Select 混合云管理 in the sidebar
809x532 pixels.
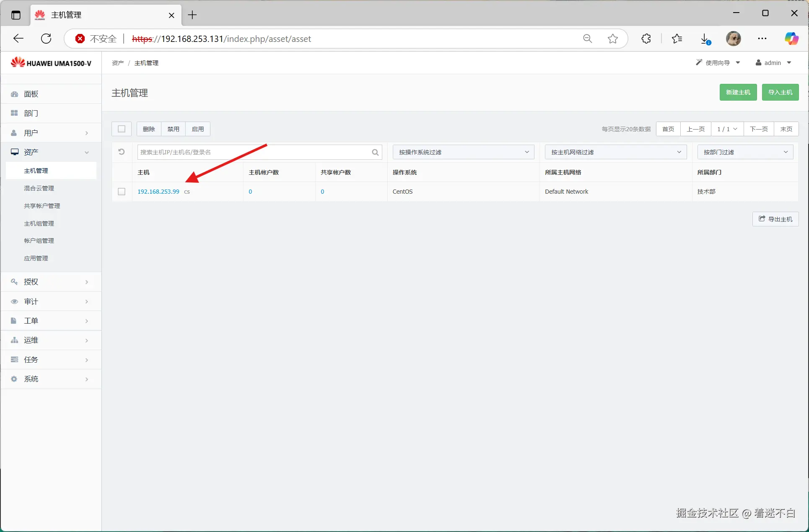pyautogui.click(x=39, y=188)
